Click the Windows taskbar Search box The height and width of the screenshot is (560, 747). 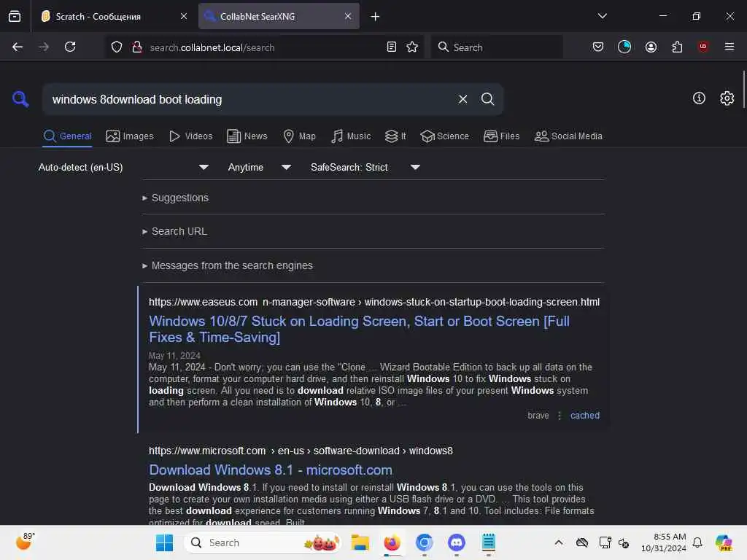pyautogui.click(x=263, y=542)
